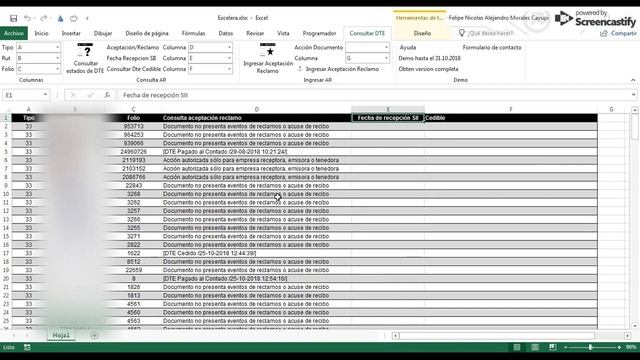Screen dimensions: 640x360
Task: Select column D header
Action: (x=256, y=109)
